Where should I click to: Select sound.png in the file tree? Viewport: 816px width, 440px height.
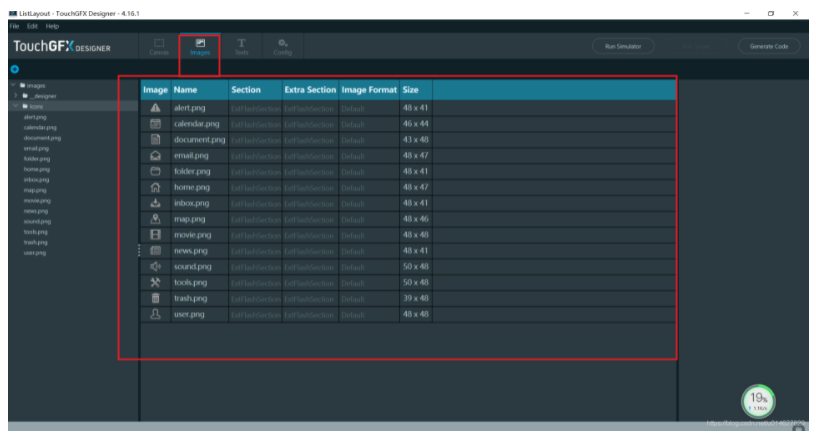[x=37, y=221]
